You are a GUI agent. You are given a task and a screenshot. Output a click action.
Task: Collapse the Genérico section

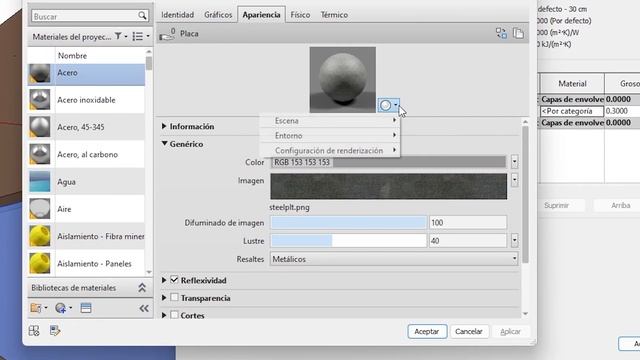pos(164,144)
